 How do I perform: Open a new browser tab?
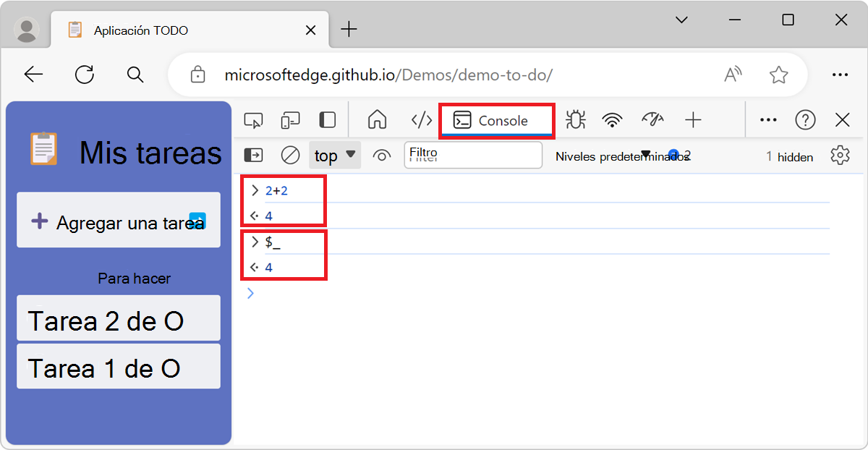tap(349, 30)
